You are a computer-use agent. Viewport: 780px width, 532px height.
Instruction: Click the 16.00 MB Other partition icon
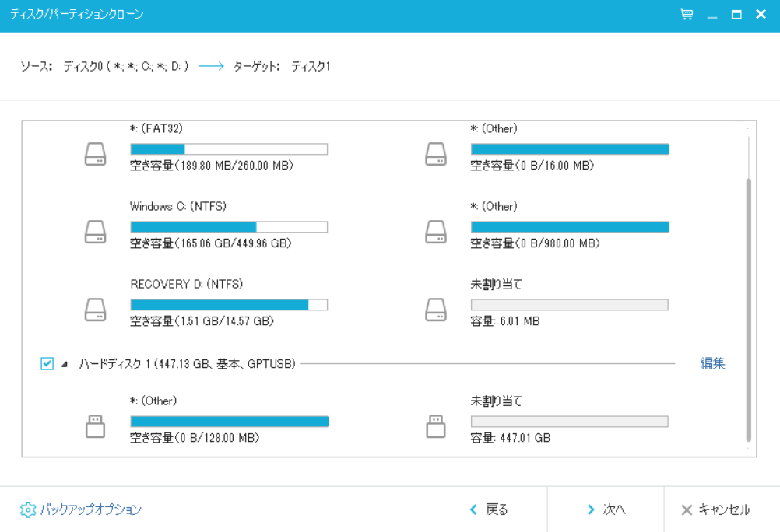[x=436, y=156]
